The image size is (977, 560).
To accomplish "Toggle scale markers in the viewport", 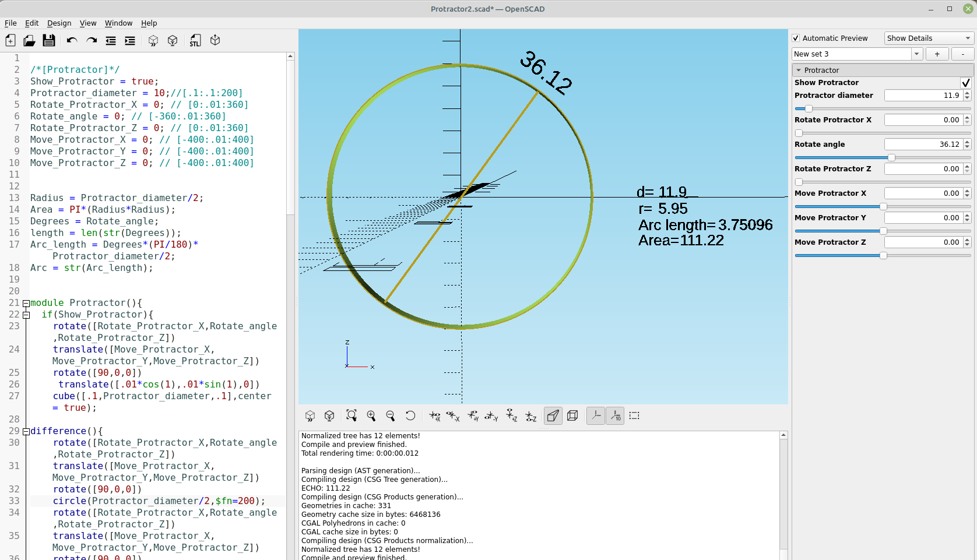I will [x=615, y=415].
